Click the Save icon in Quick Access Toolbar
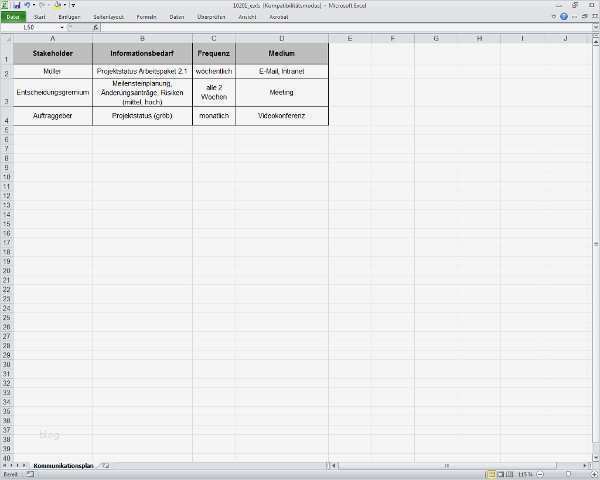The image size is (600, 480). [x=17, y=5]
